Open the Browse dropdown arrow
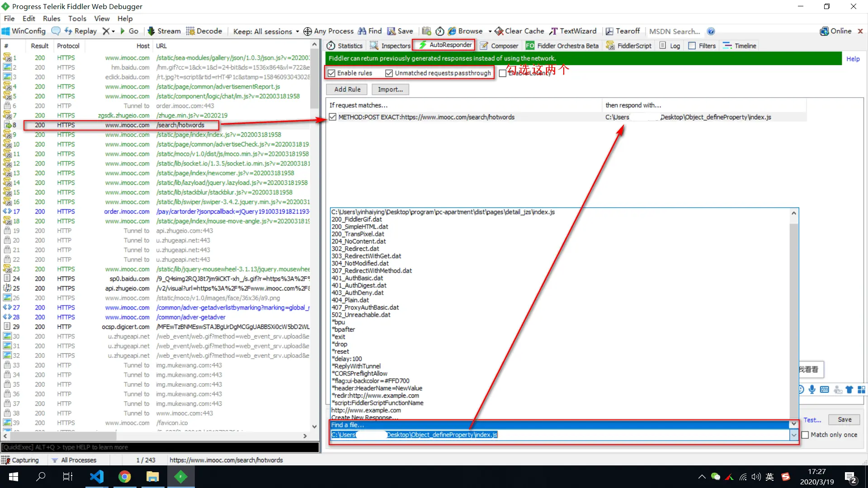The height and width of the screenshot is (488, 868). [x=490, y=32]
